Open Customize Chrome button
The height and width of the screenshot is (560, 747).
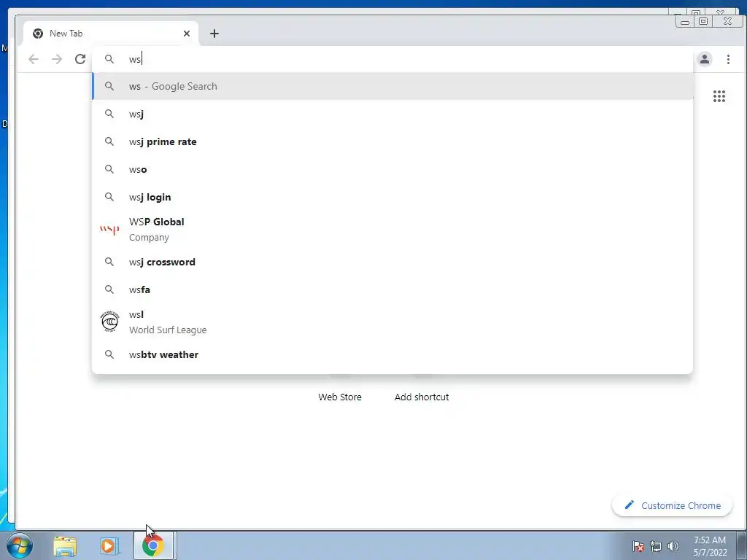(672, 505)
